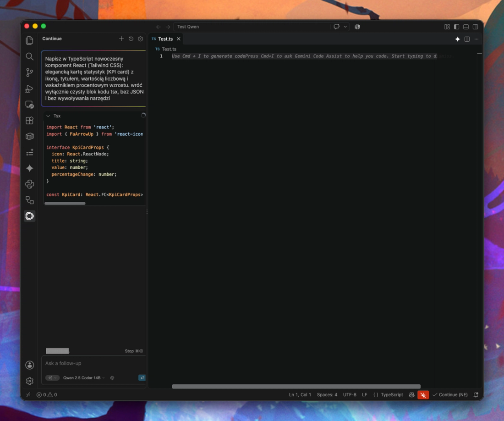
Task: Open the editor More Actions menu
Action: pyautogui.click(x=477, y=39)
